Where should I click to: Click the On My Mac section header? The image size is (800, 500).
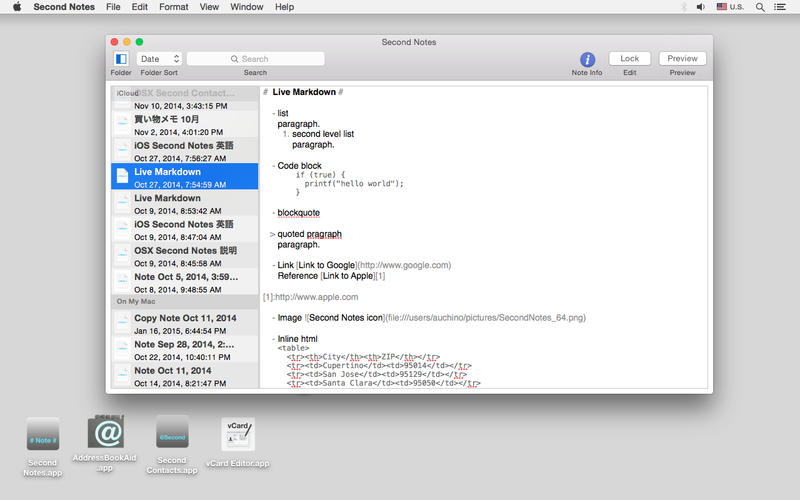pyautogui.click(x=185, y=302)
